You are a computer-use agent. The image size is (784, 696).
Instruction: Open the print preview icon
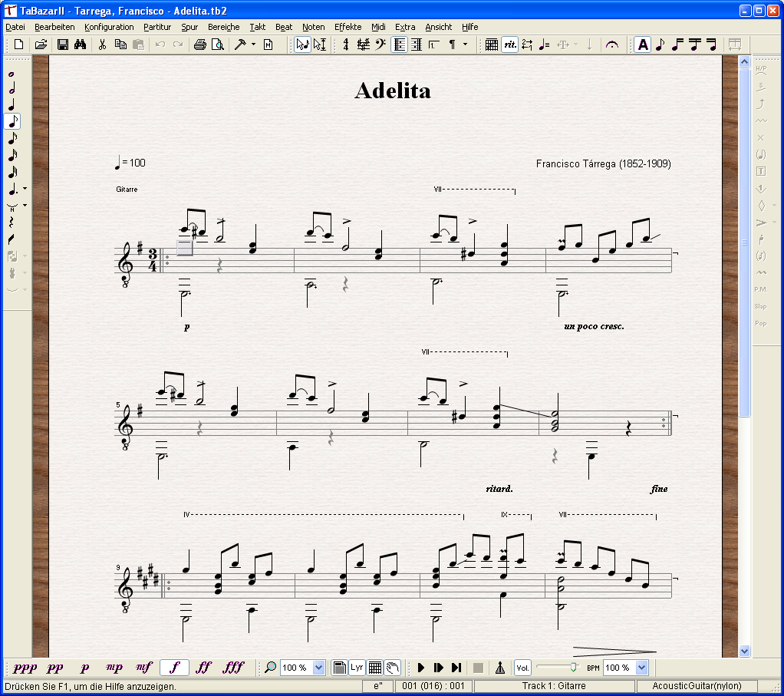[x=218, y=45]
